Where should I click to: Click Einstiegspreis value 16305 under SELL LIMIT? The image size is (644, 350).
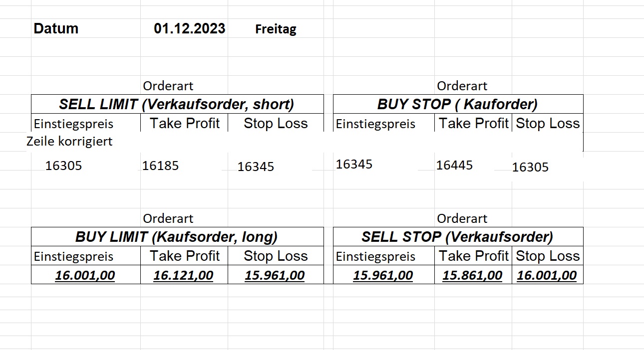pyautogui.click(x=63, y=166)
